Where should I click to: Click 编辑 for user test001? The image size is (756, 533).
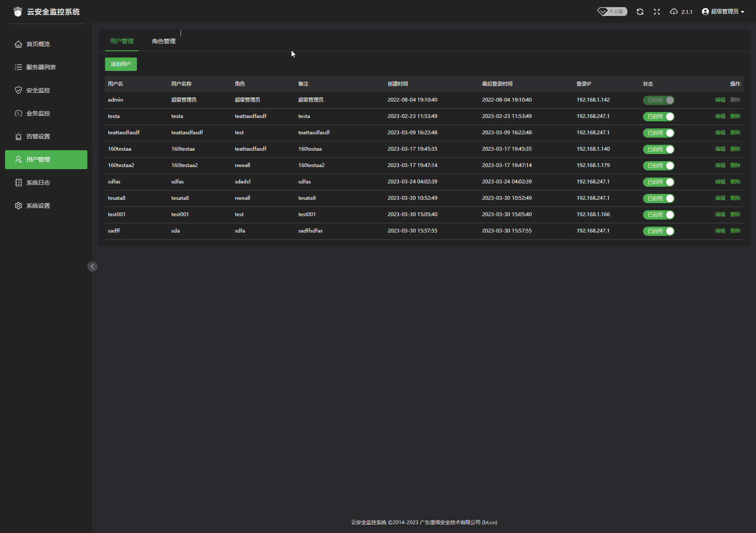720,214
